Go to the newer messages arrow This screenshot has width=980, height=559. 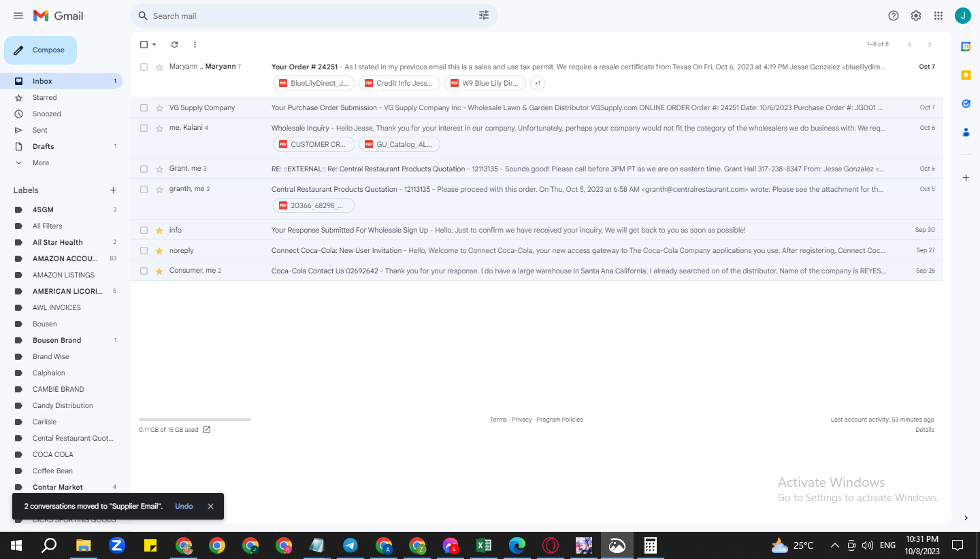pos(909,44)
